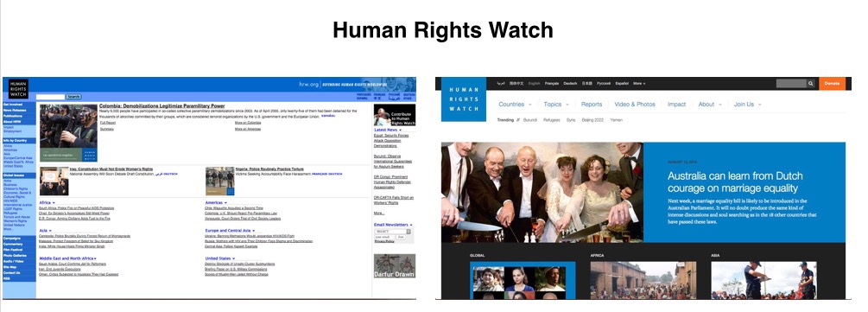
Task: Open the Darfur Drawn banner image
Action: (394, 266)
